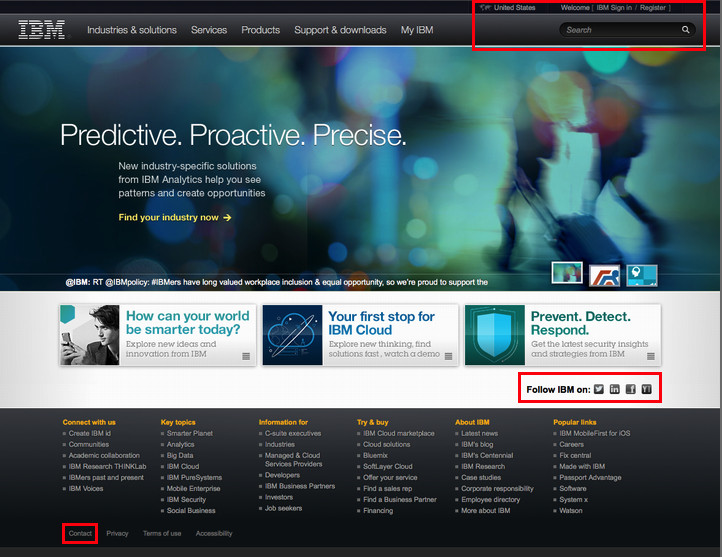The height and width of the screenshot is (557, 722).
Task: Open Services menu
Action: pos(209,30)
